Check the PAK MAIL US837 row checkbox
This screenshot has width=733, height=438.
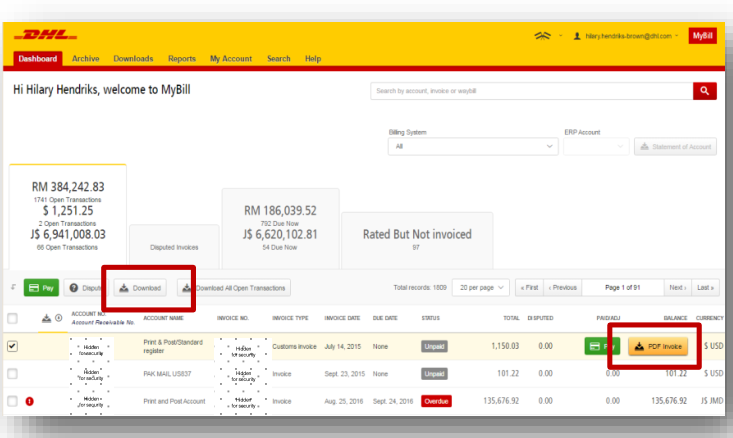[13, 373]
